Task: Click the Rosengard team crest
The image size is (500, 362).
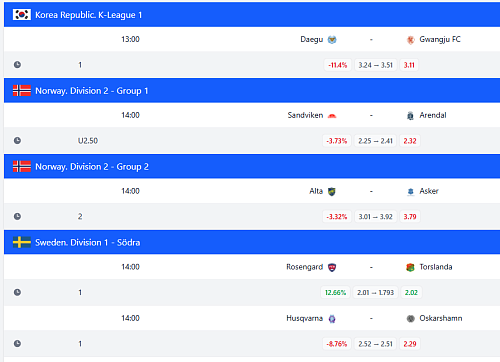Action: [x=332, y=267]
